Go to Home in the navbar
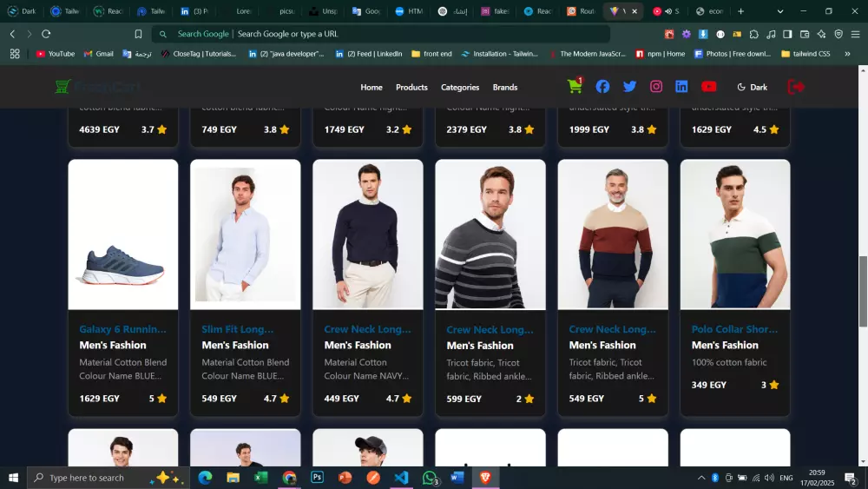Image resolution: width=868 pixels, height=489 pixels. (372, 87)
